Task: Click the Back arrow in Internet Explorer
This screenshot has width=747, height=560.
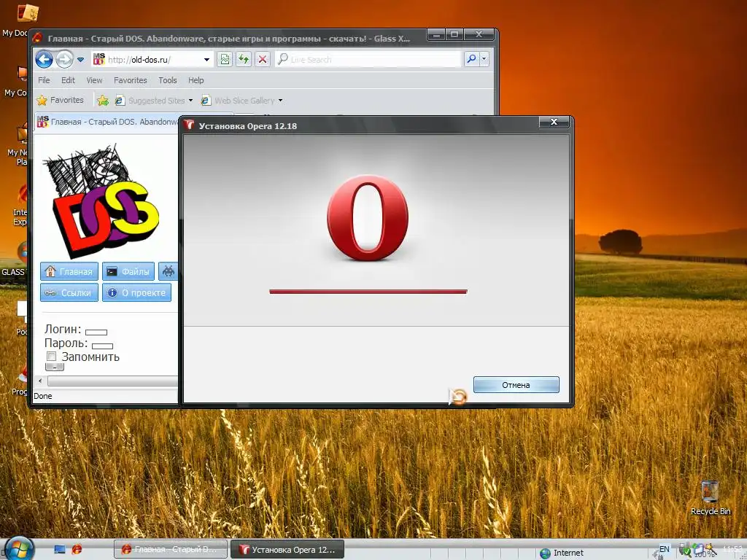Action: coord(44,60)
